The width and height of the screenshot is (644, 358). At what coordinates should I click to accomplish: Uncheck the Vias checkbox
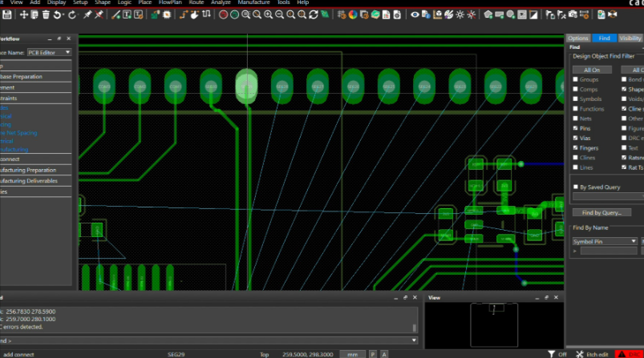(575, 139)
